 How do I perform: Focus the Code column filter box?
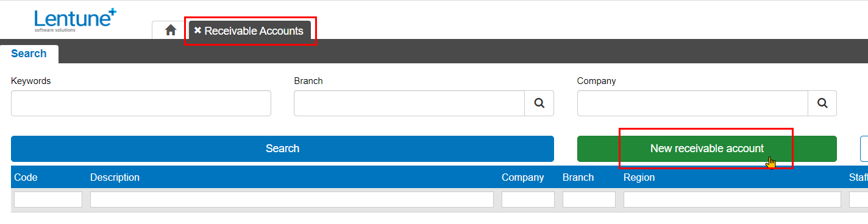[x=48, y=200]
